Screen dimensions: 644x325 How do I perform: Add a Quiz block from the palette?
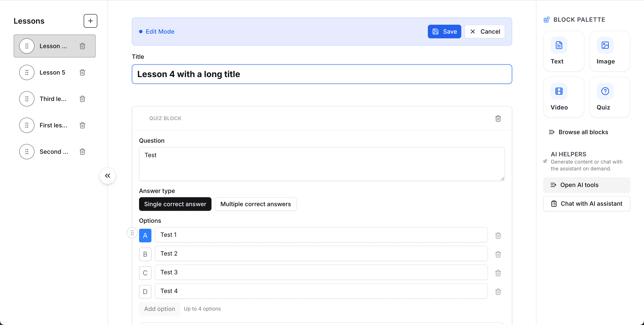pyautogui.click(x=609, y=97)
